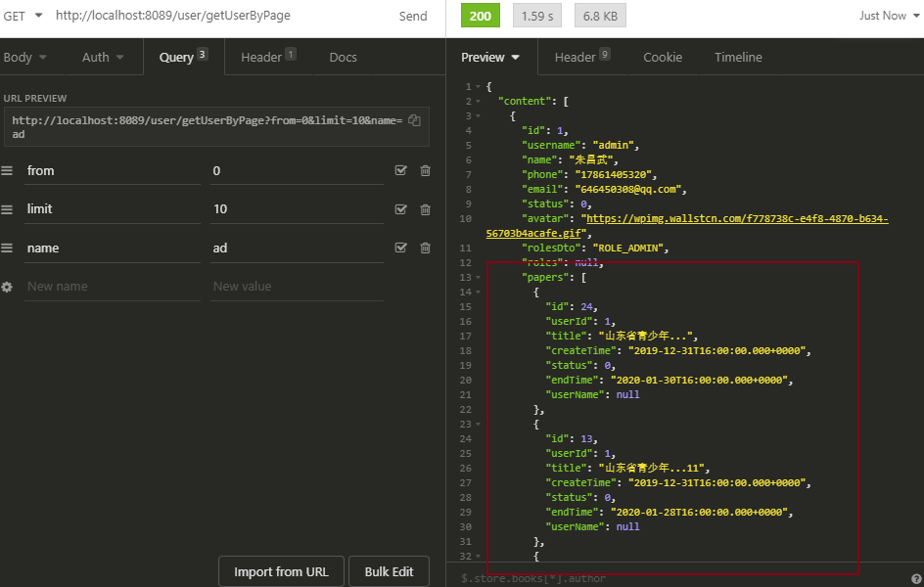924x587 pixels.
Task: Delete the 'limit' query parameter
Action: 425,209
